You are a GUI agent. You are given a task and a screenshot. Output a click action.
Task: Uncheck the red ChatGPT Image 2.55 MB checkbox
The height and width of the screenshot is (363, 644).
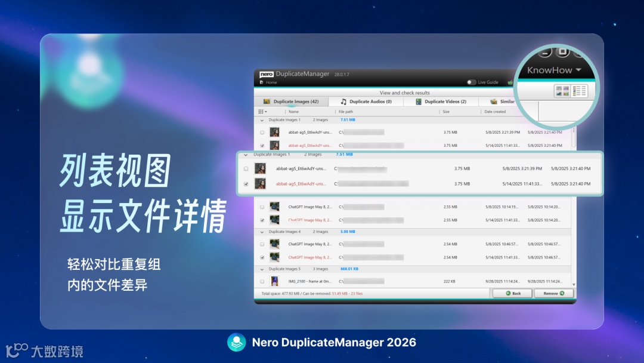click(262, 220)
